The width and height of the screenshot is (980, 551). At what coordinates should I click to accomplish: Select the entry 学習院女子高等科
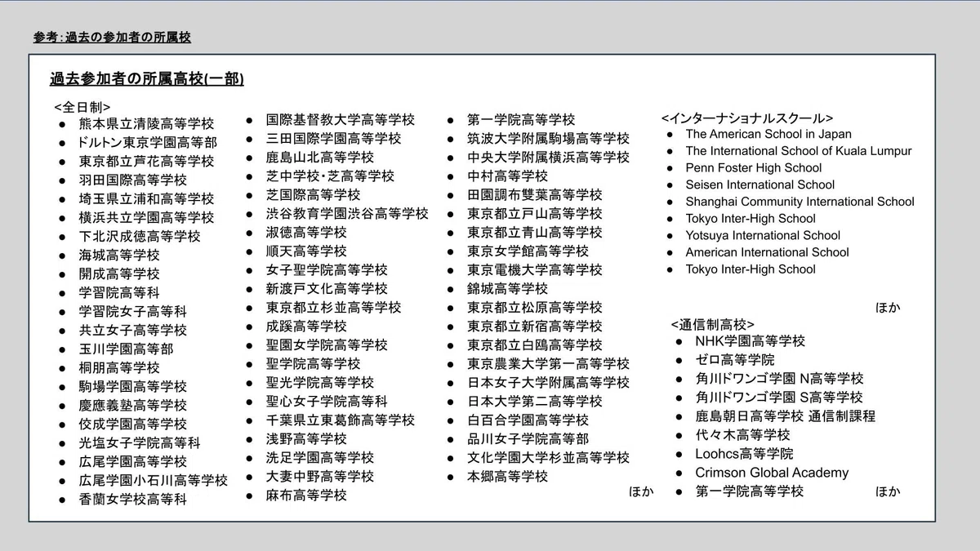(133, 312)
